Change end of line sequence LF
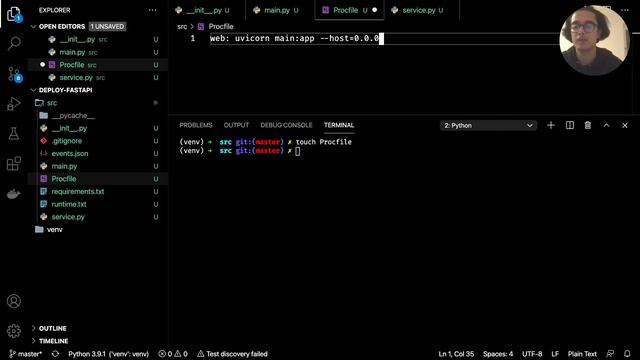Screen dimensions: 640x360 (555, 354)
